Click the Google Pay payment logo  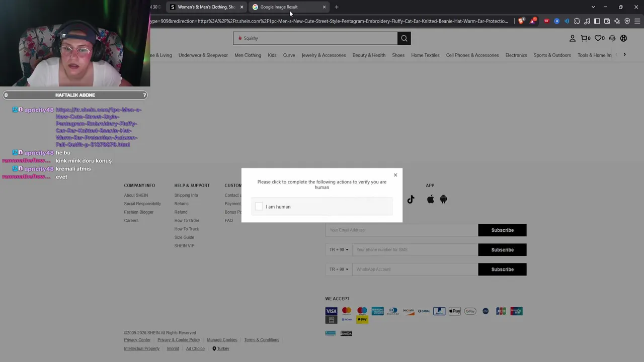(x=470, y=311)
